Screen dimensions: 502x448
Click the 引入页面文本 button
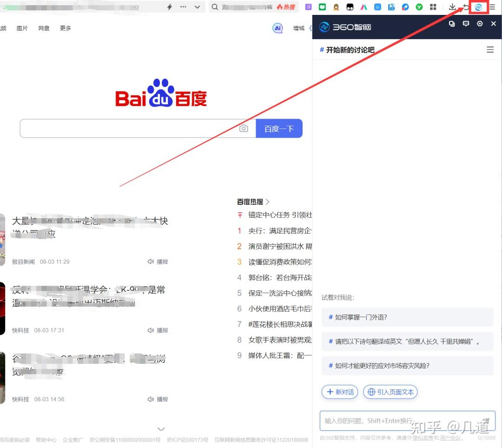[390, 392]
